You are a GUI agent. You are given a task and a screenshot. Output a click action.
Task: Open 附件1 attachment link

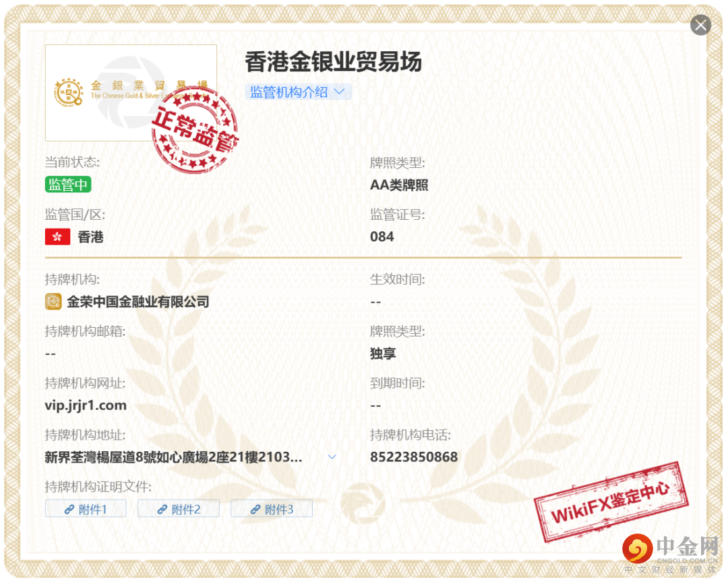86,509
